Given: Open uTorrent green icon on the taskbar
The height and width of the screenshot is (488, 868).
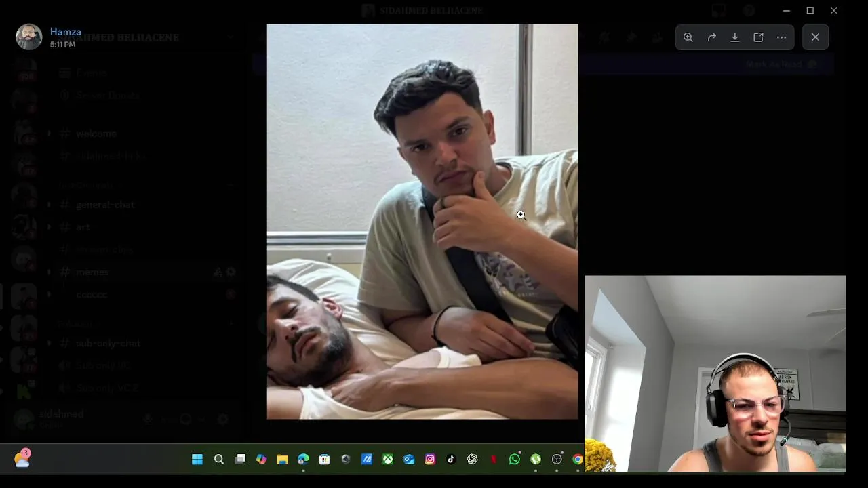Looking at the screenshot, I should (536, 460).
